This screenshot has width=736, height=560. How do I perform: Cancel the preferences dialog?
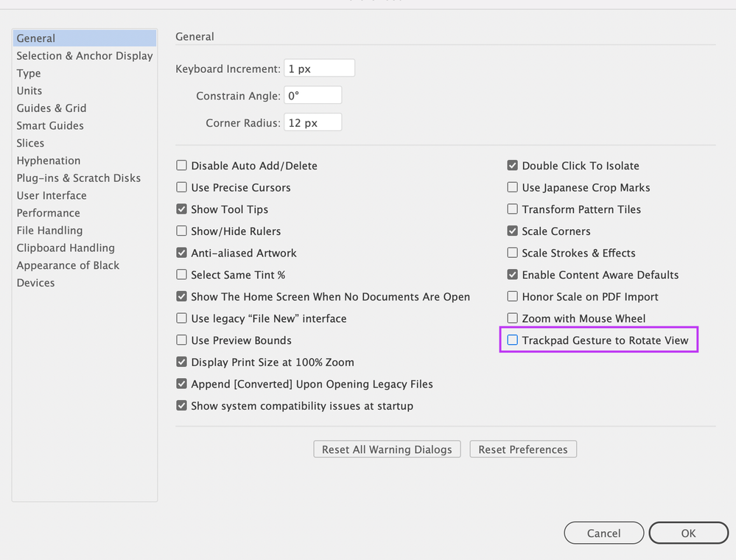[604, 533]
